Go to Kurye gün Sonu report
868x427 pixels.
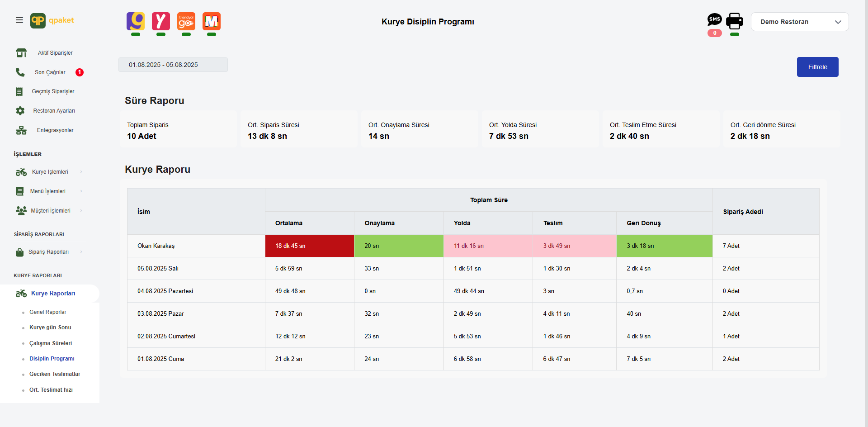click(50, 327)
